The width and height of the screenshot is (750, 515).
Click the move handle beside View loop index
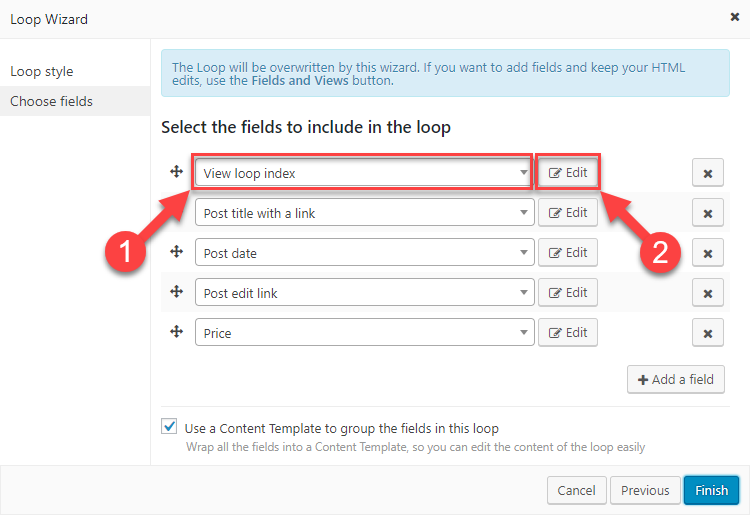click(176, 172)
